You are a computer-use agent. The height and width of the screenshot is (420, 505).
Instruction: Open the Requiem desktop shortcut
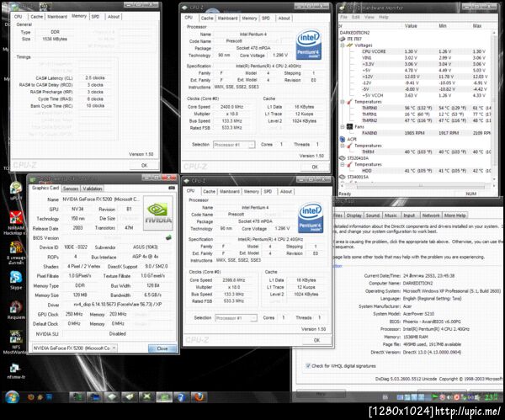tap(16, 310)
